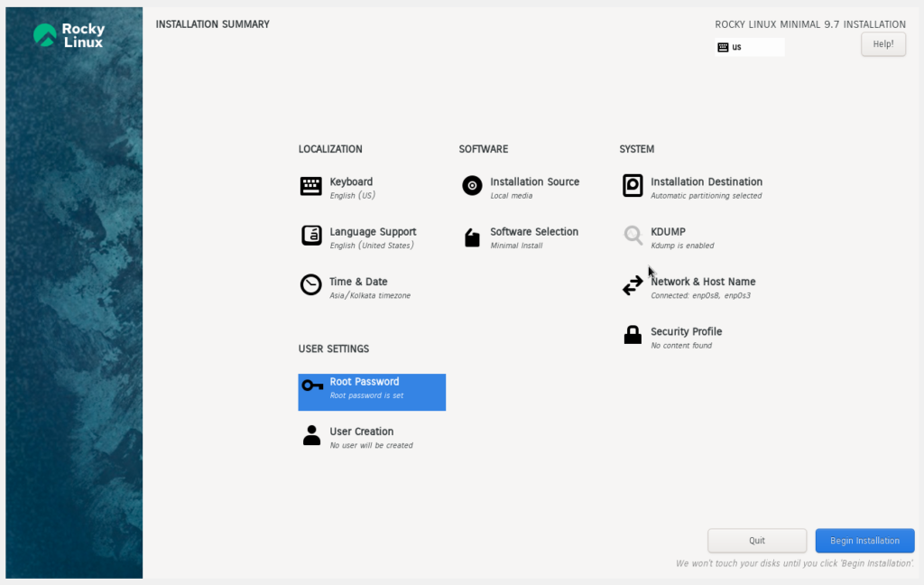Click the Quit button
This screenshot has height=585, width=924.
click(x=756, y=541)
